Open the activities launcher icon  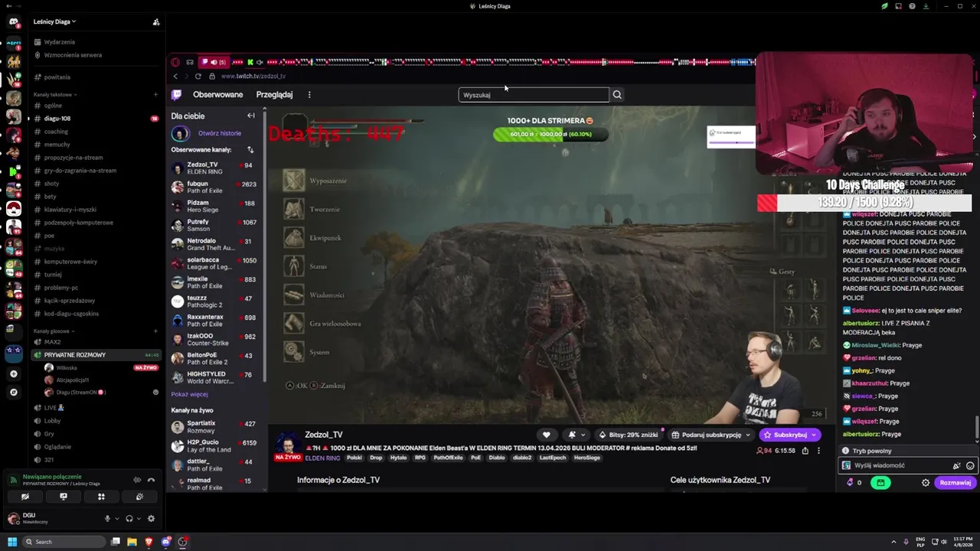click(101, 497)
